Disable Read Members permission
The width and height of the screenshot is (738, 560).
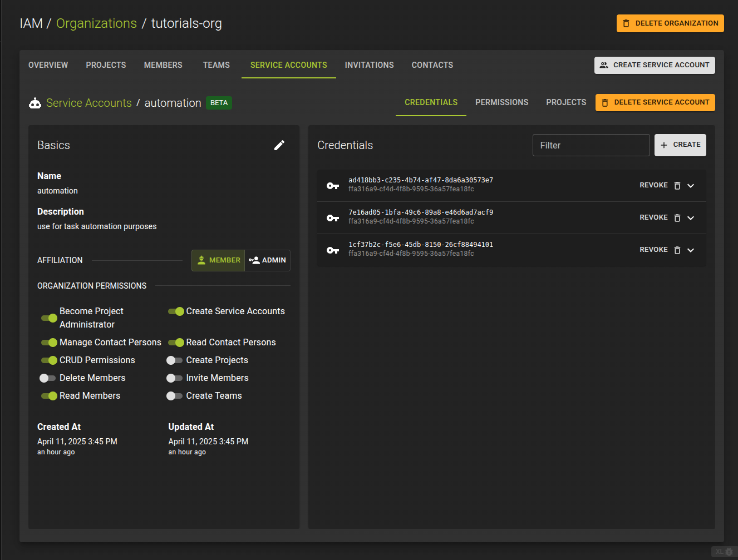click(x=49, y=396)
